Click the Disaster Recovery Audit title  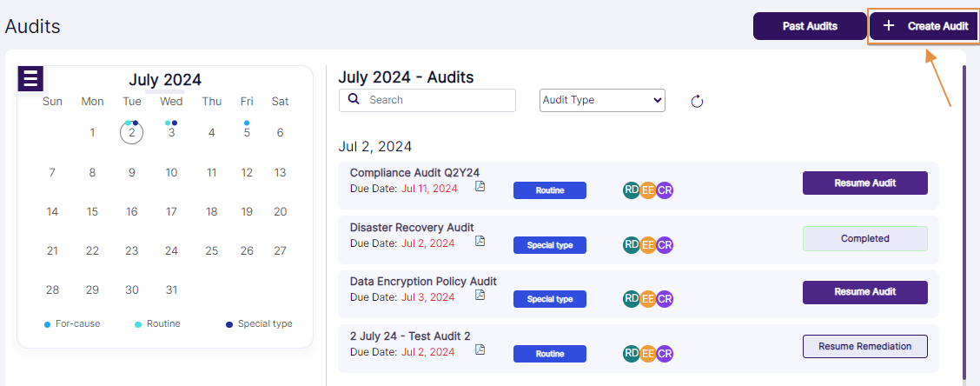tap(412, 227)
